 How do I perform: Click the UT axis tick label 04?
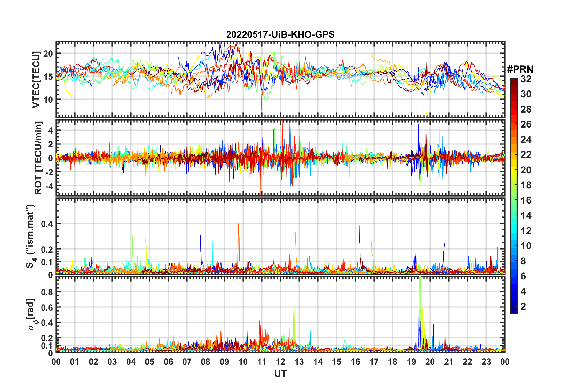(131, 362)
